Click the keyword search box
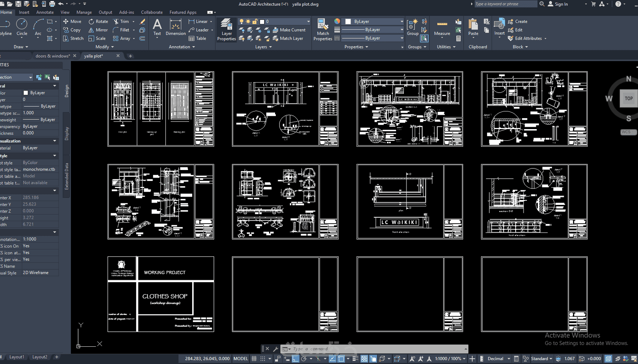The height and width of the screenshot is (364, 638). (x=506, y=4)
